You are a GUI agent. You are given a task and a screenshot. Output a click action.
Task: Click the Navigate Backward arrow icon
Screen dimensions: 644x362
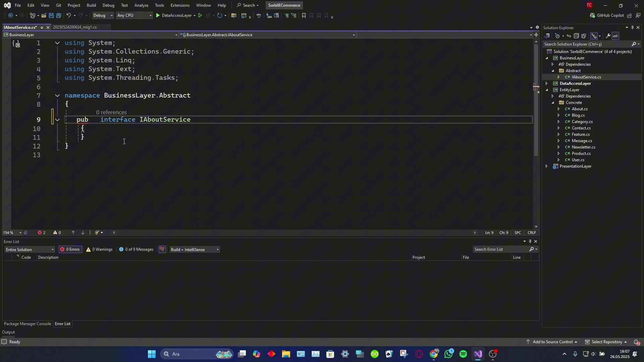pyautogui.click(x=10, y=15)
